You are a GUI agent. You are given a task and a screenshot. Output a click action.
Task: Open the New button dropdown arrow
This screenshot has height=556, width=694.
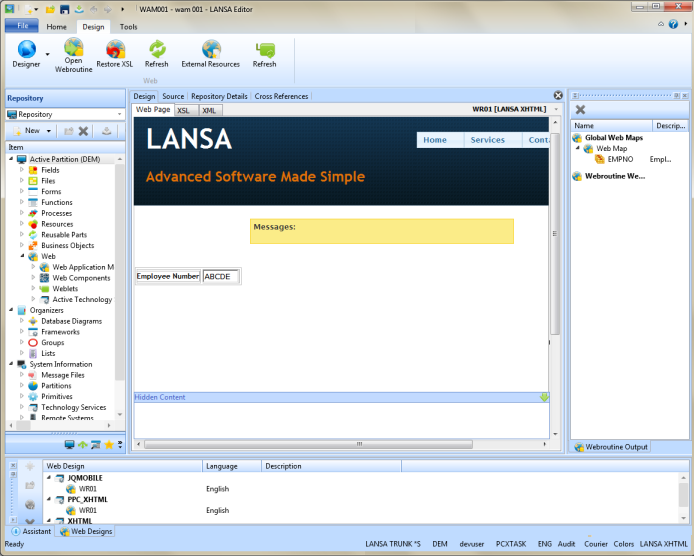coord(49,131)
